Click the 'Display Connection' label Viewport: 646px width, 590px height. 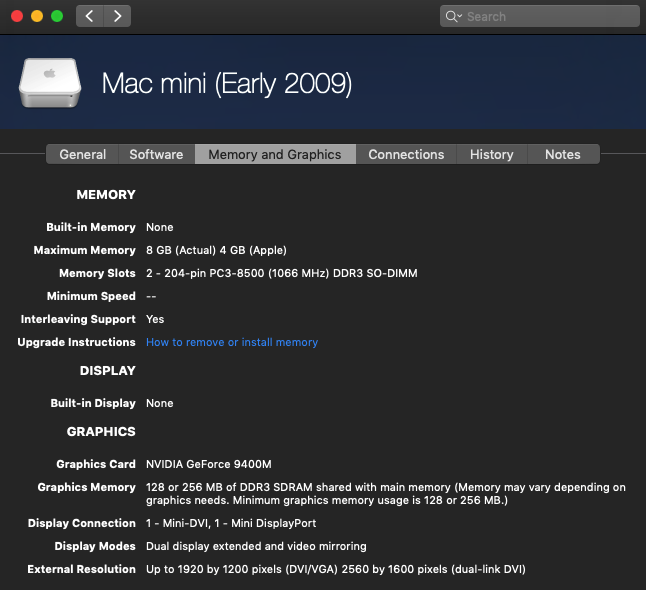click(82, 523)
